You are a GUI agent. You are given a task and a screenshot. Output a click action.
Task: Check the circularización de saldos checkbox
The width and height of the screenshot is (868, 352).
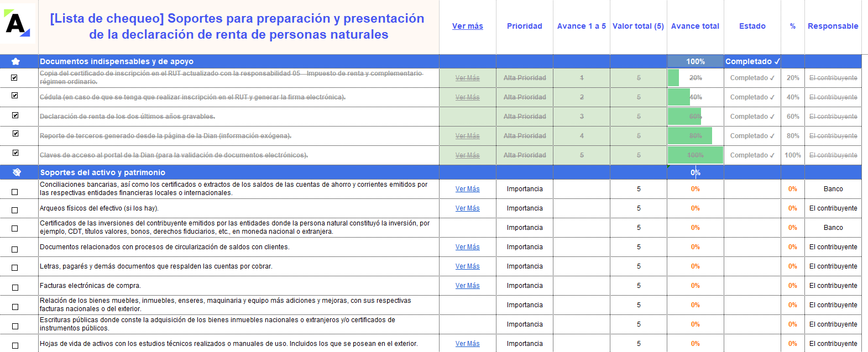[x=15, y=250]
